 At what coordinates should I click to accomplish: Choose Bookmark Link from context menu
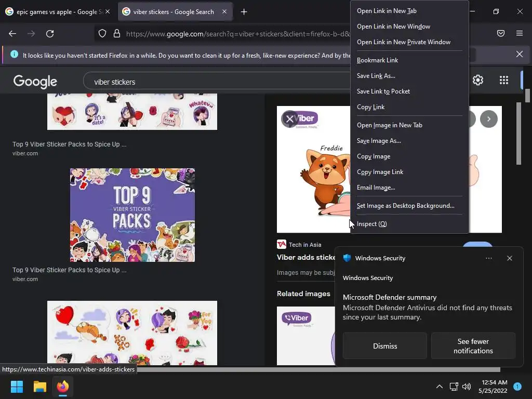[x=409, y=60]
